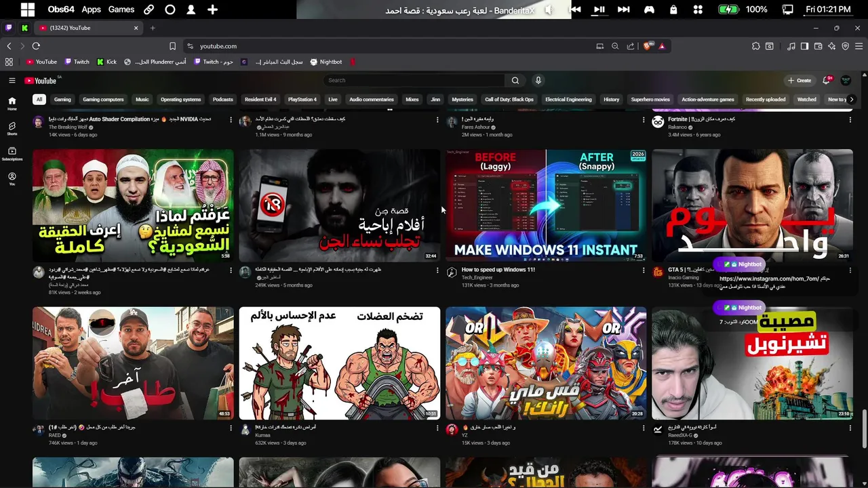This screenshot has width=868, height=488.
Task: Open the clock showing Fri 01:21 PM
Action: pyautogui.click(x=828, y=9)
